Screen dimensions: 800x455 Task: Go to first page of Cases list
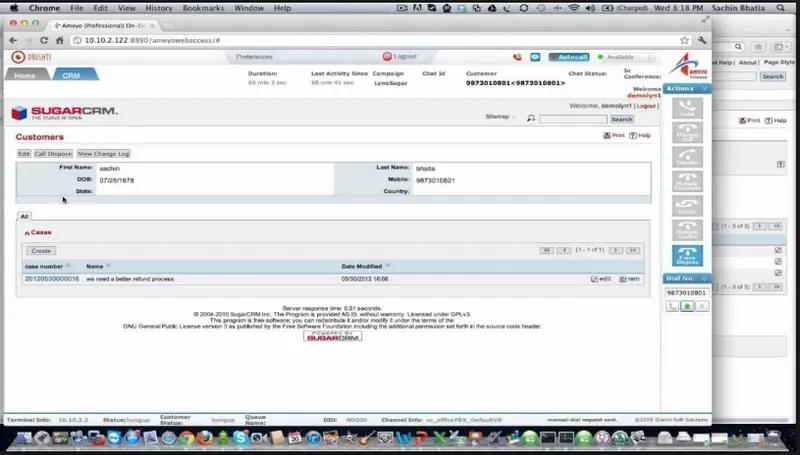pyautogui.click(x=546, y=250)
